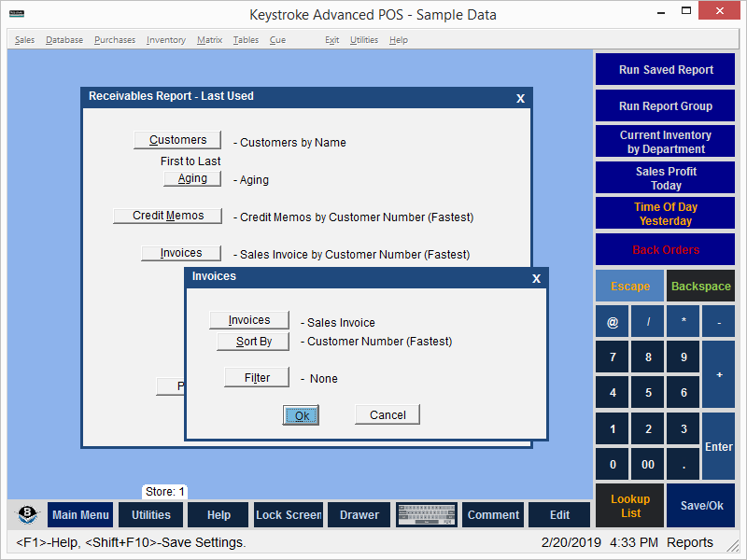Open the Sales menu
The image size is (747, 560).
pyautogui.click(x=24, y=40)
